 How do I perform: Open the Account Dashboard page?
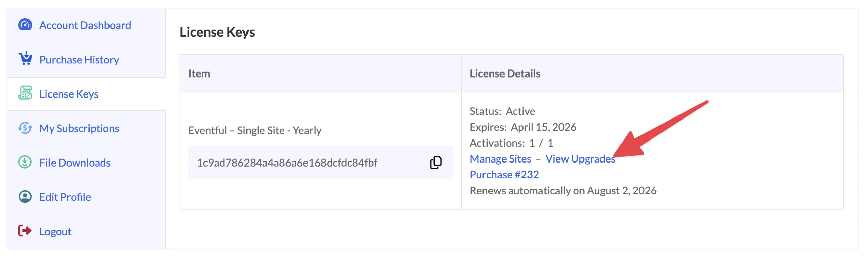pos(85,25)
